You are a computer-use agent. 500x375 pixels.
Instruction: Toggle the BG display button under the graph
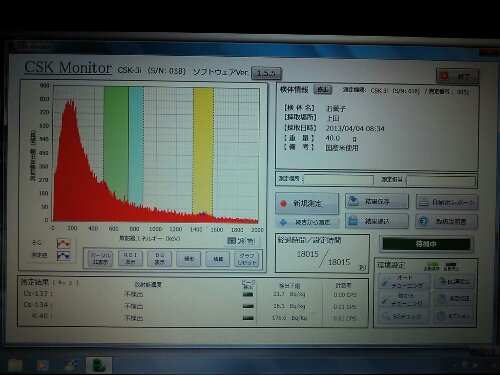[x=160, y=258]
